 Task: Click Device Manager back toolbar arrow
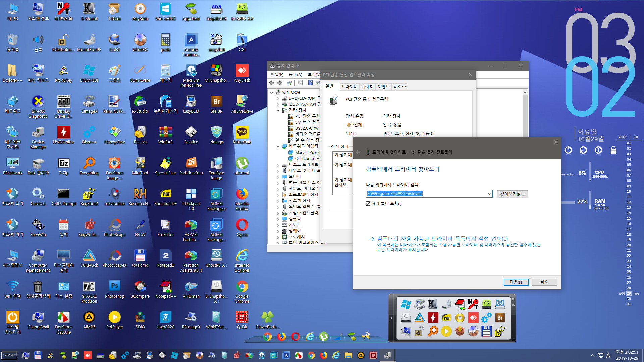[x=272, y=83]
